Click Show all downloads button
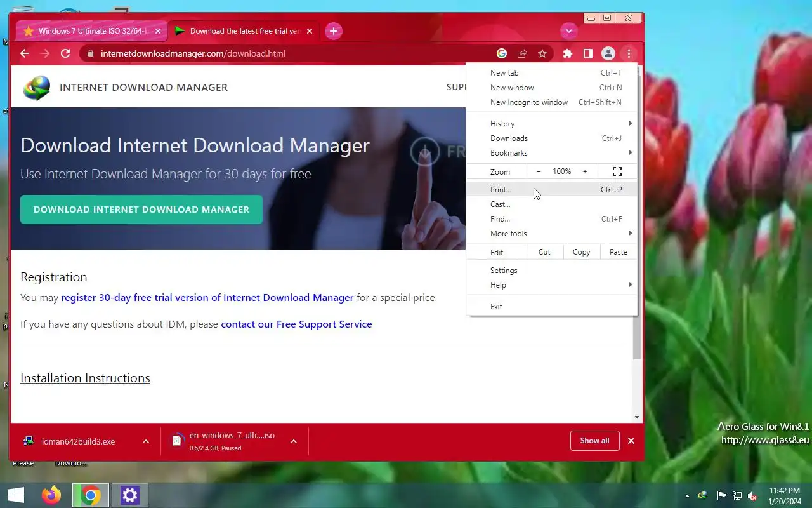This screenshot has width=812, height=508. [x=594, y=441]
